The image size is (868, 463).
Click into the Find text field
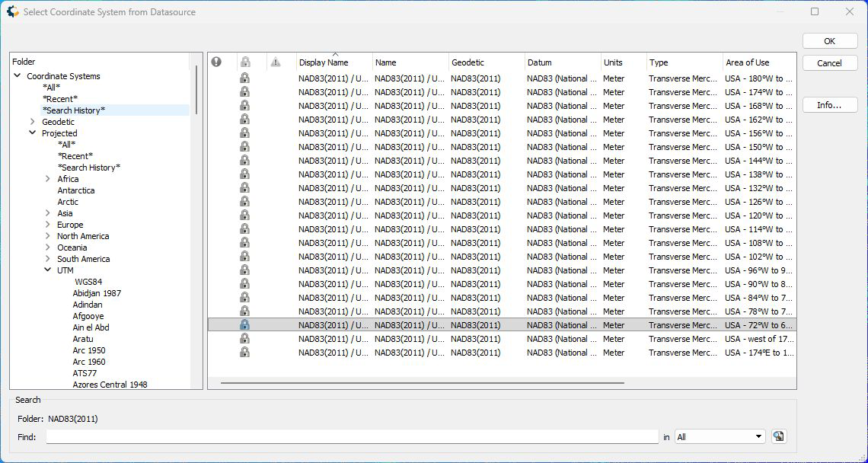352,436
